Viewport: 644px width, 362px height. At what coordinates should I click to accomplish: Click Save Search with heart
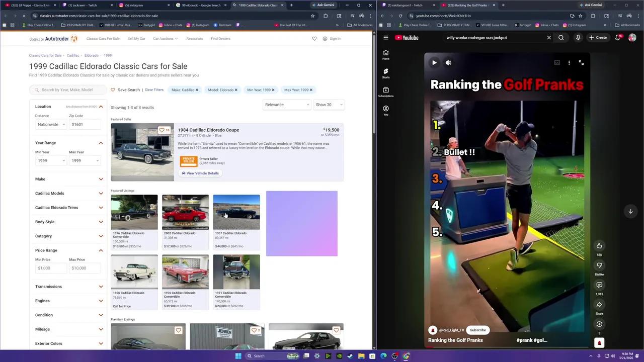click(x=125, y=90)
